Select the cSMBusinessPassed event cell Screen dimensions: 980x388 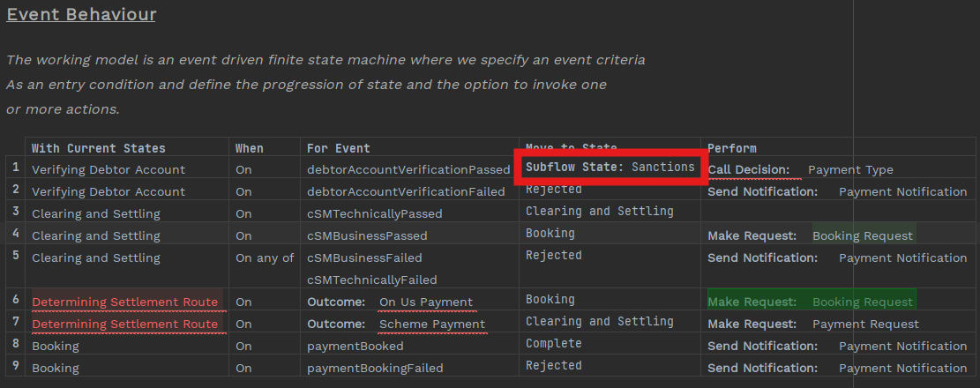tap(367, 235)
